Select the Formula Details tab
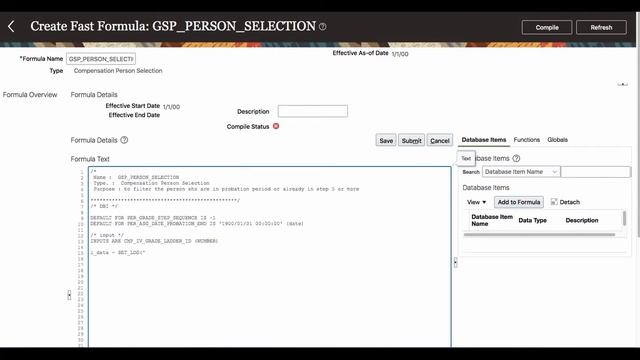Screen dimensions: 640x360 coord(94,95)
